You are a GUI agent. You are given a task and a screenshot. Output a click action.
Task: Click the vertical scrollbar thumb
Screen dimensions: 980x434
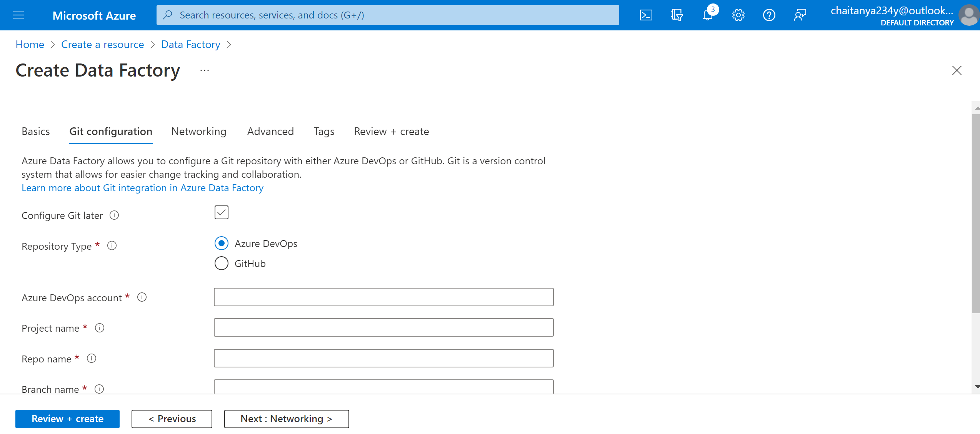tap(976, 214)
